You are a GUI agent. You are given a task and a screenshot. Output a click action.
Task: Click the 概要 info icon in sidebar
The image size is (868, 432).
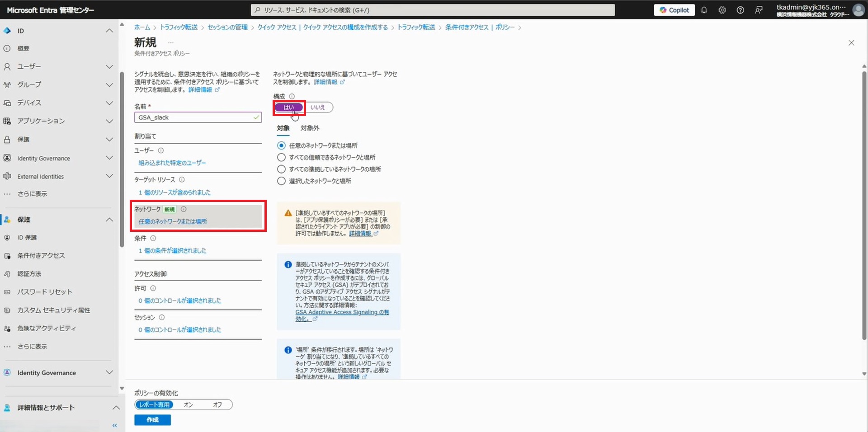pyautogui.click(x=7, y=48)
